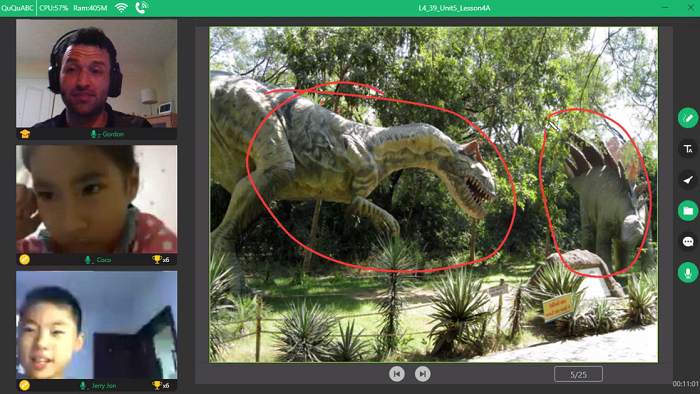700x394 pixels.
Task: Click Coco's trophy reward icon
Action: tap(157, 259)
